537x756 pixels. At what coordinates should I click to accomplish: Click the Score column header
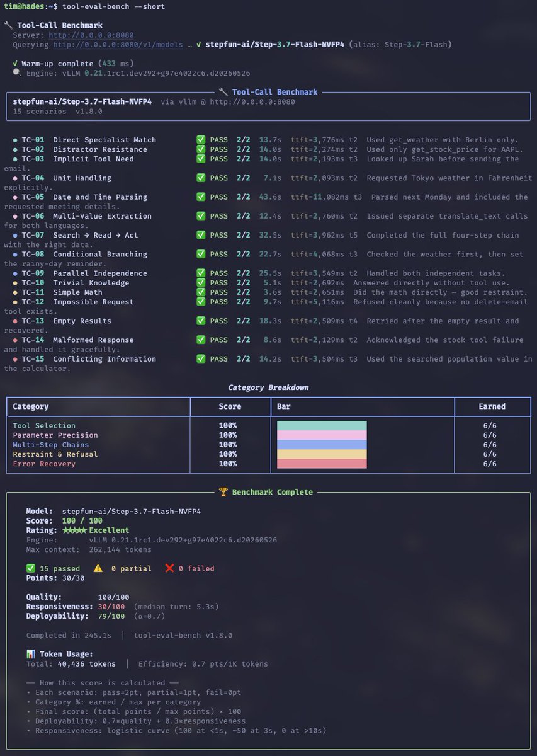(x=230, y=406)
